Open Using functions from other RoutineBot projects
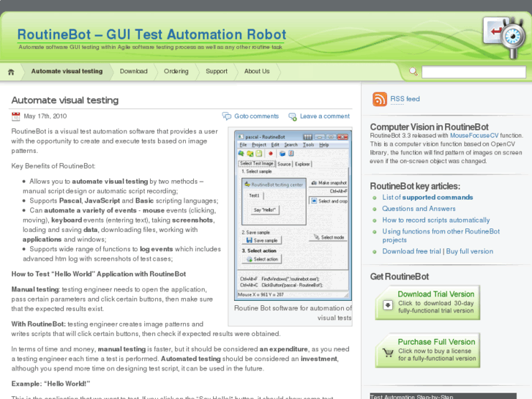The width and height of the screenshot is (532, 399). 441,236
